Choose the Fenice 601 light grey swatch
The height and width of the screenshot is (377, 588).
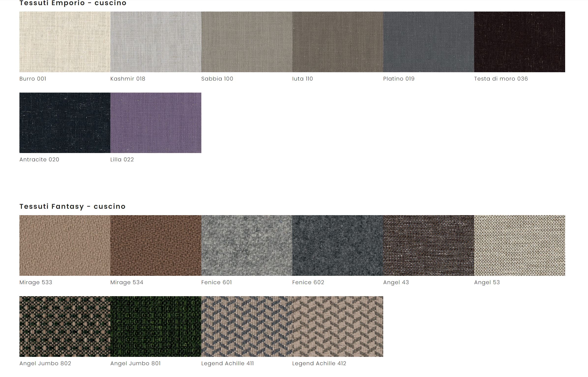[247, 246]
